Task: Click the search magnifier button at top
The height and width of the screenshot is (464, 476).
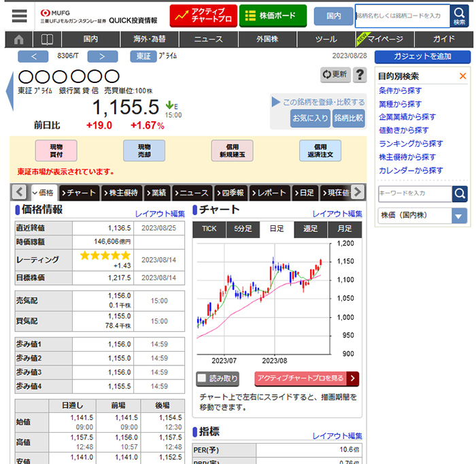Action: point(459,16)
